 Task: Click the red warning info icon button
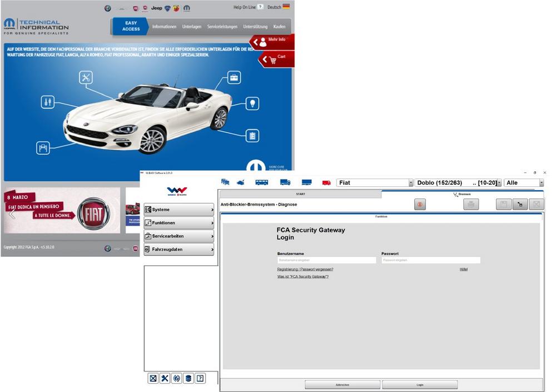[420, 205]
